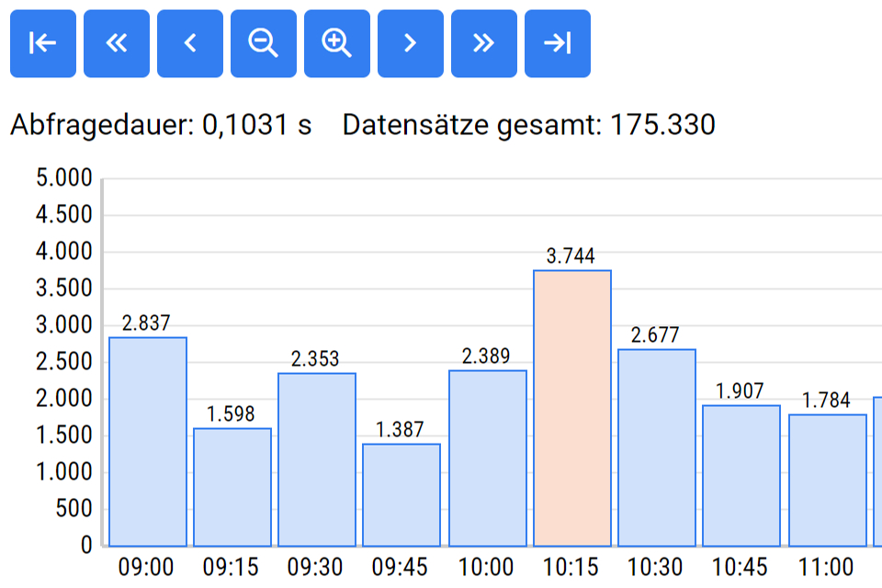882x588 pixels.
Task: Jump to the first time range
Action: tap(42, 43)
